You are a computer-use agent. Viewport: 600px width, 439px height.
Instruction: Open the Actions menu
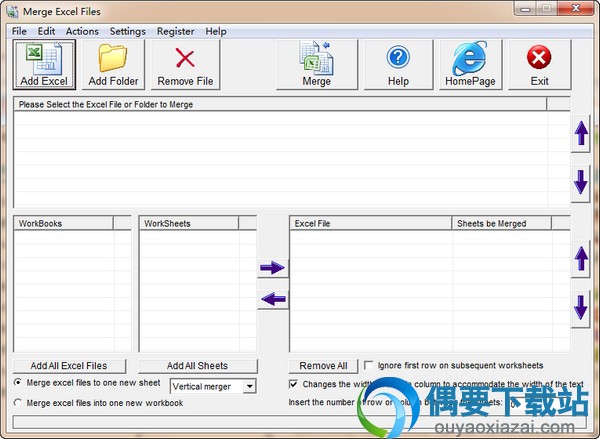pyautogui.click(x=82, y=31)
